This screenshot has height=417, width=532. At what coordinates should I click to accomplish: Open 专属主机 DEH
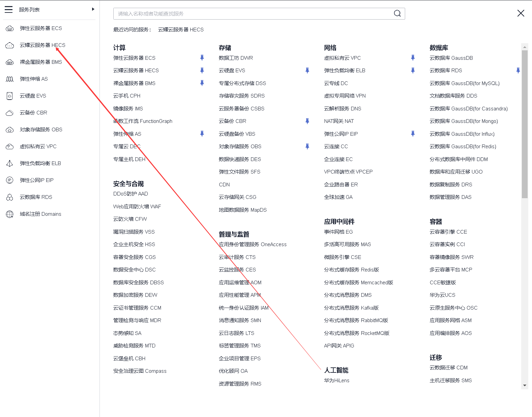[x=129, y=159]
